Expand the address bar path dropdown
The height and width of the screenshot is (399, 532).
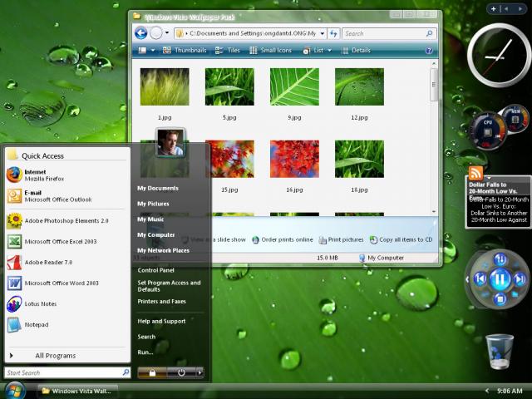(x=323, y=33)
